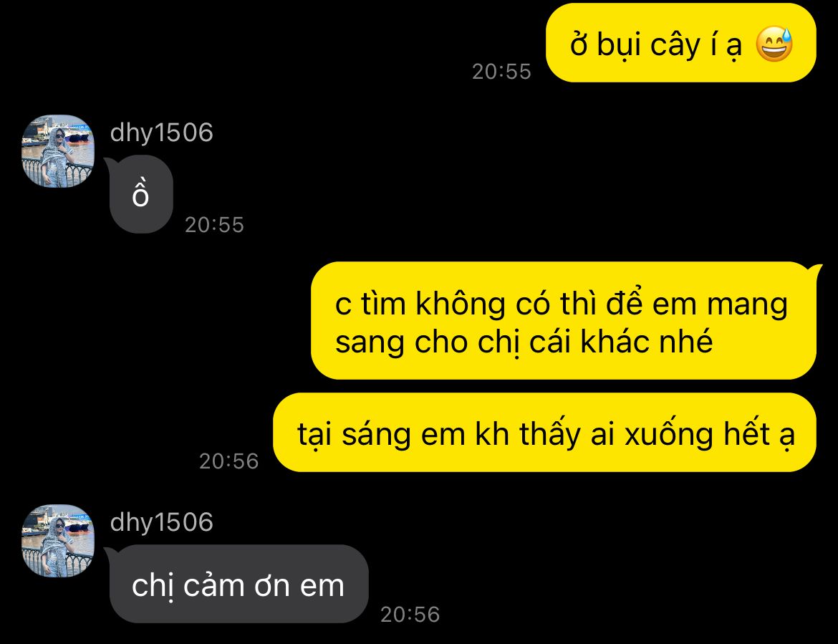Tap the 20:56 timestamp beside the yellow bubble
Image resolution: width=838 pixels, height=644 pixels.
tap(228, 461)
